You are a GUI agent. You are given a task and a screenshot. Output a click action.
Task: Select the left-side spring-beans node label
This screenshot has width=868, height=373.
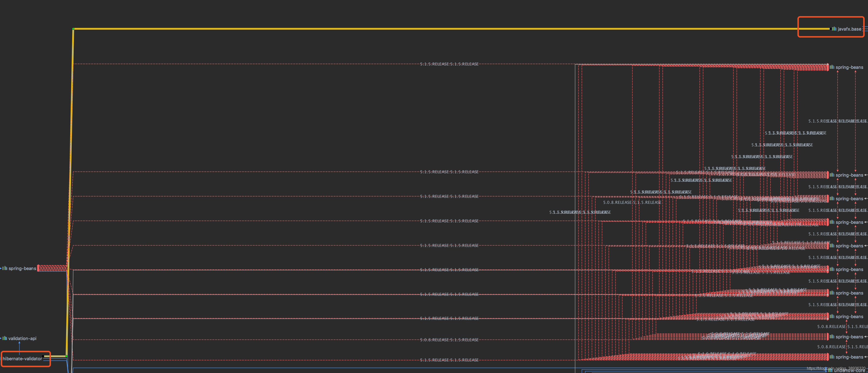(x=22, y=269)
